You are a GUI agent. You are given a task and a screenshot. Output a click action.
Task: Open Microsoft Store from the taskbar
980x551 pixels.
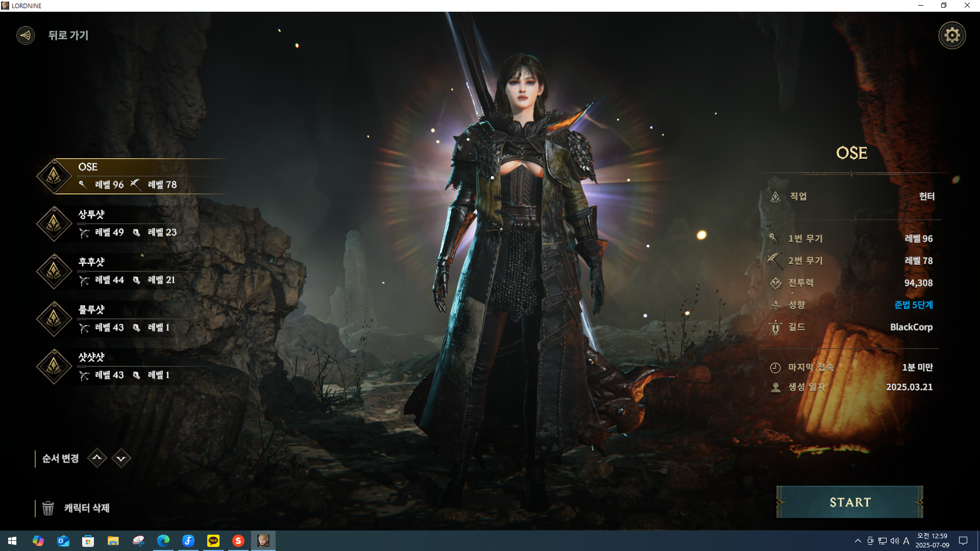88,541
